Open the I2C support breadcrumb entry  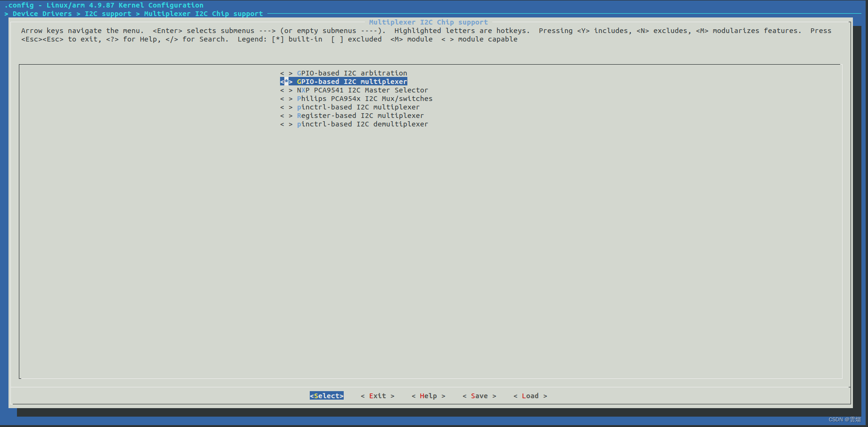pyautogui.click(x=108, y=13)
